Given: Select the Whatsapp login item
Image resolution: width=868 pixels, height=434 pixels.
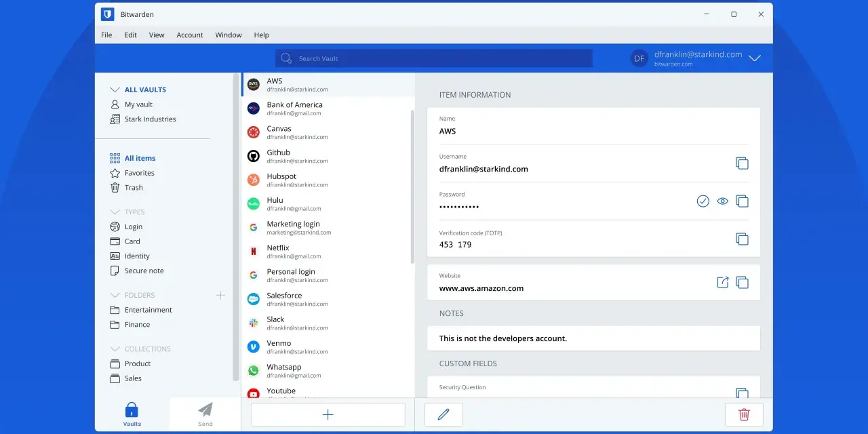Looking at the screenshot, I should (328, 370).
